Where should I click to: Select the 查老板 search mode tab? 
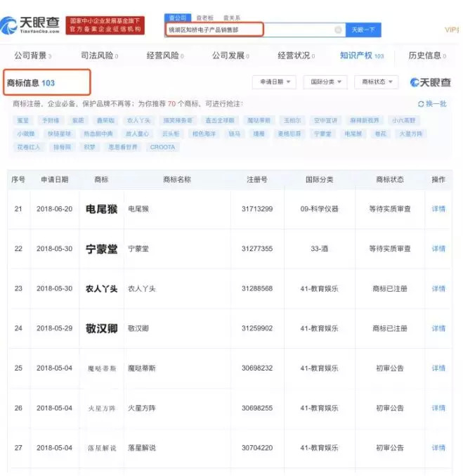tap(204, 17)
